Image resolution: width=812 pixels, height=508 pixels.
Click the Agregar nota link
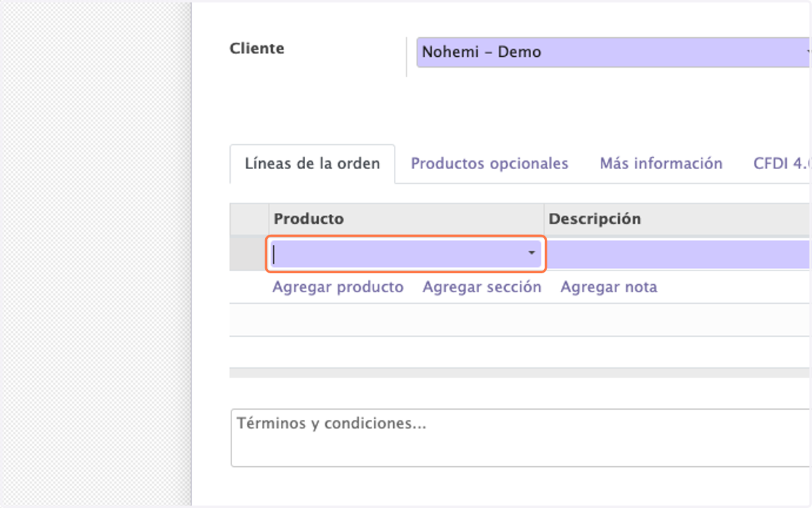click(x=609, y=287)
